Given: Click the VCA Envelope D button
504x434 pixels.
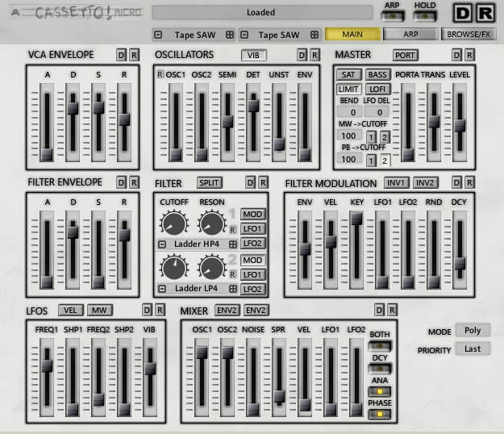Looking at the screenshot, I should click(x=121, y=56).
